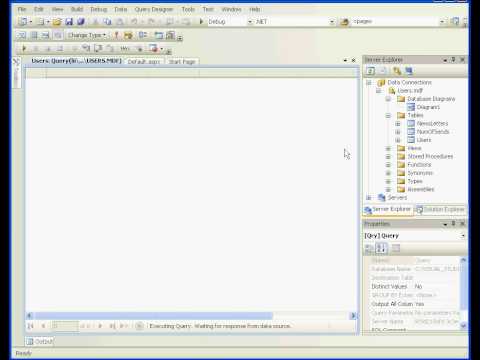The height and width of the screenshot is (360, 480).
Task: Click the Properties grid scroll down arrow
Action: [x=463, y=326]
